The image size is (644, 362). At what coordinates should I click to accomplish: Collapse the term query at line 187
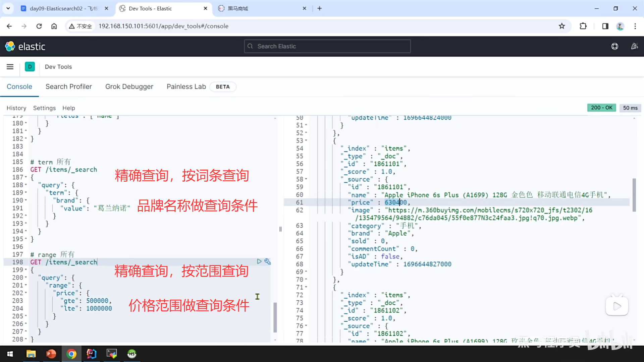pos(26,177)
